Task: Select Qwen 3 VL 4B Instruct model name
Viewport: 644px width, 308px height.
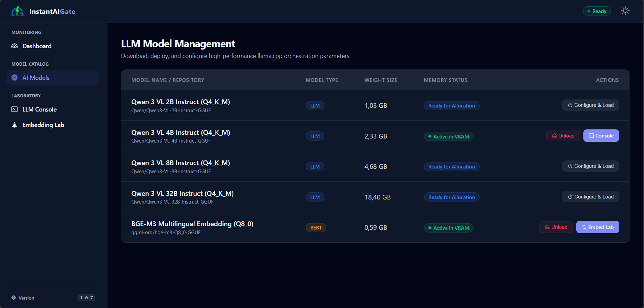Action: coord(181,132)
